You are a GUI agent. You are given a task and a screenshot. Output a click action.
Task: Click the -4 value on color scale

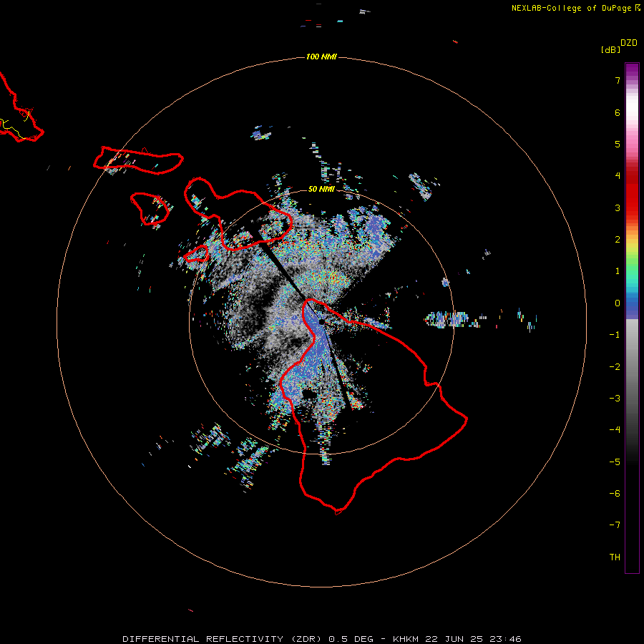615,430
